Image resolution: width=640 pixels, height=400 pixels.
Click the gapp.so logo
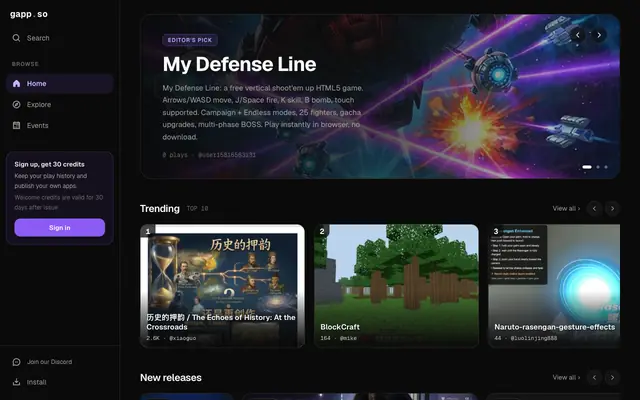[x=29, y=14]
